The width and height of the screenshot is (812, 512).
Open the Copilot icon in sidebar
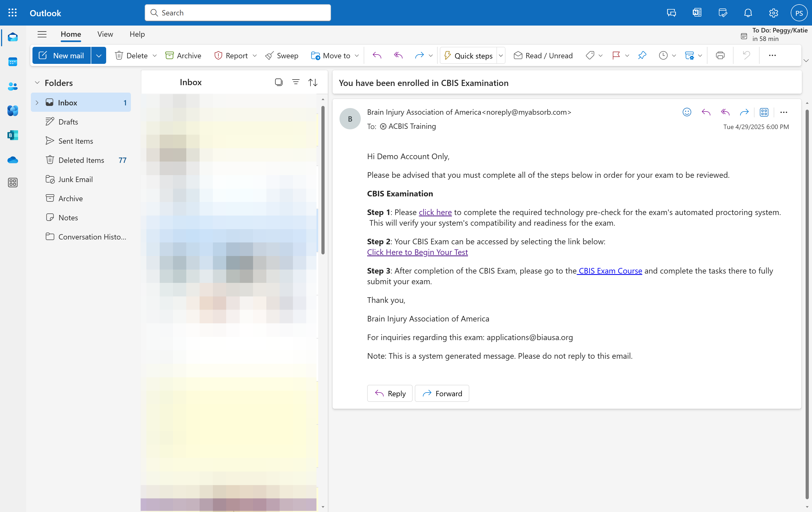[13, 111]
